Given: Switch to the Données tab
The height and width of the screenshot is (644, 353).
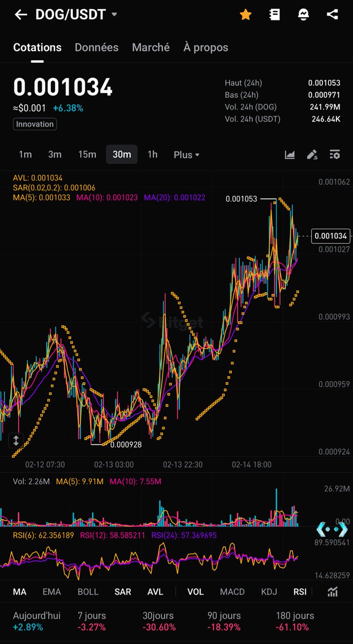Looking at the screenshot, I should tap(97, 47).
